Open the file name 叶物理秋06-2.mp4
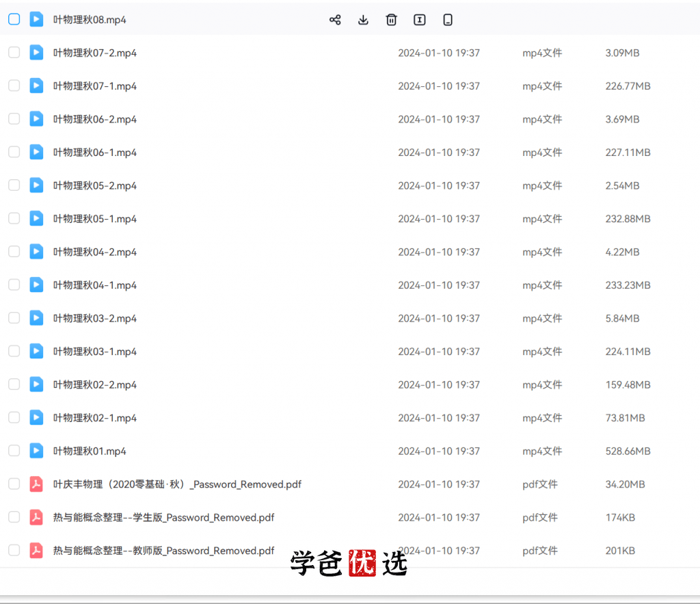 click(95, 119)
